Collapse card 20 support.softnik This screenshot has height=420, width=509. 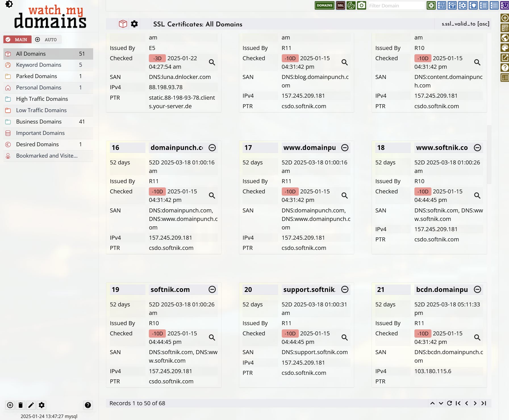click(x=345, y=289)
